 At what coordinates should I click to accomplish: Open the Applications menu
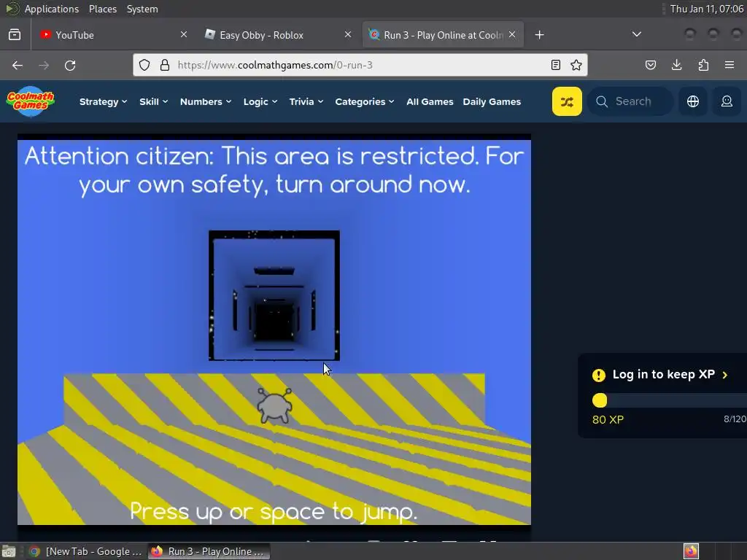pyautogui.click(x=52, y=9)
